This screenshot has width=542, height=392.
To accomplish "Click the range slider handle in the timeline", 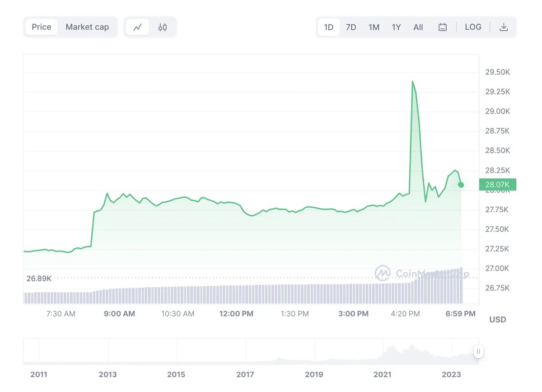I will (x=478, y=351).
